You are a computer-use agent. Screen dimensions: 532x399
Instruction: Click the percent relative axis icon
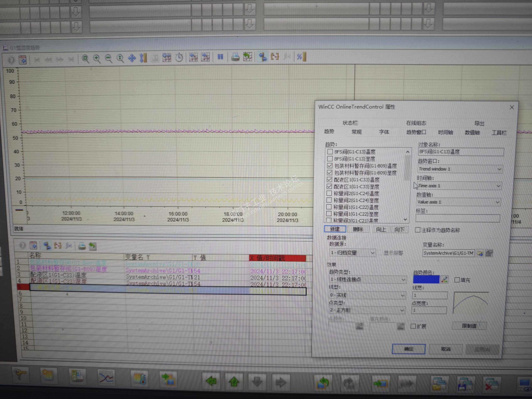tap(301, 57)
